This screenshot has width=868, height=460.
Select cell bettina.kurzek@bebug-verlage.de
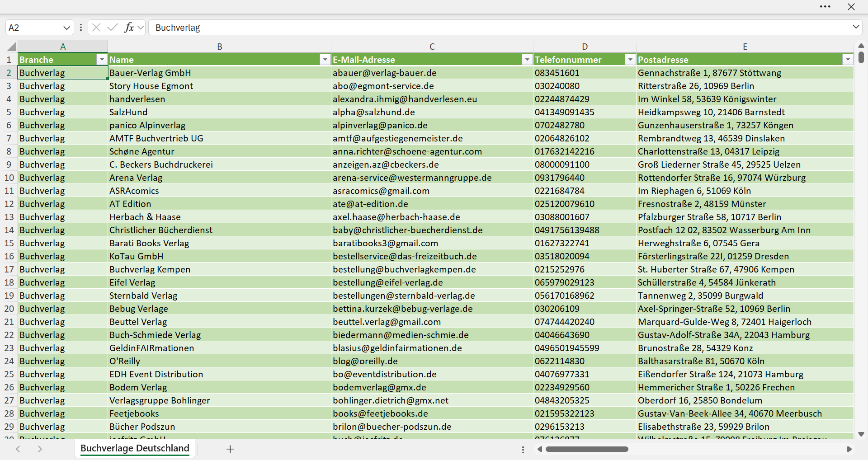(x=432, y=309)
